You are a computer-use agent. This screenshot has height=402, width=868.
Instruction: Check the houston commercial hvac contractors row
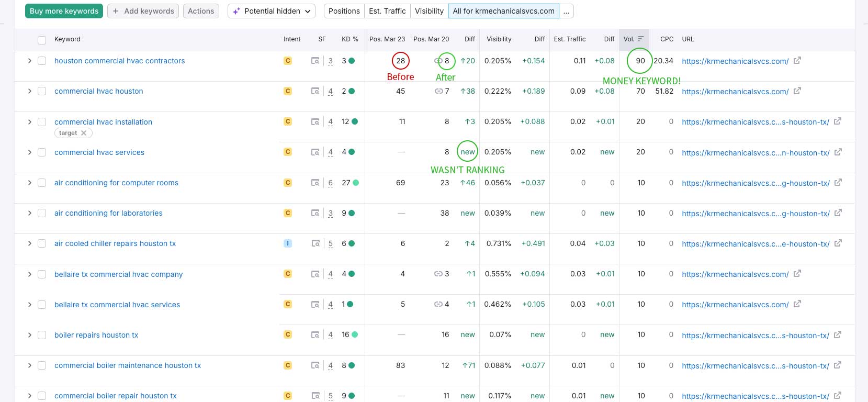click(42, 61)
